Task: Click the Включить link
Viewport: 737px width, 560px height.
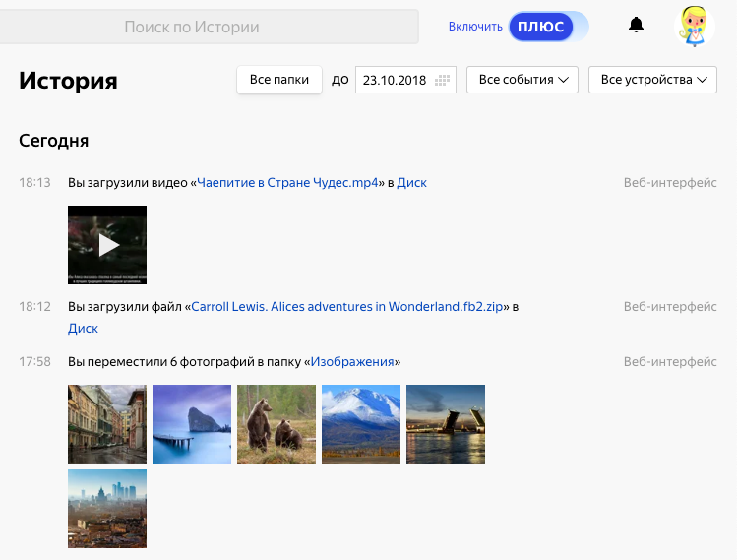Action: (475, 27)
